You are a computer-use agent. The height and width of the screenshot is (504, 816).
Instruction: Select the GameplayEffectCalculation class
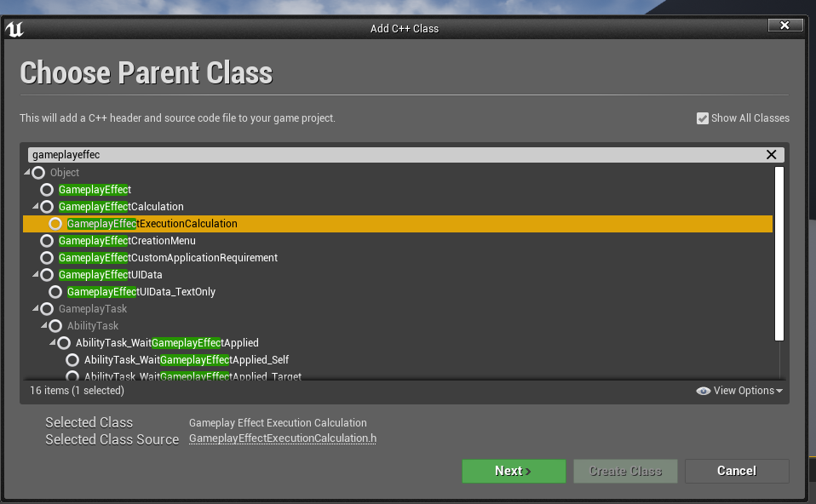[x=121, y=207]
